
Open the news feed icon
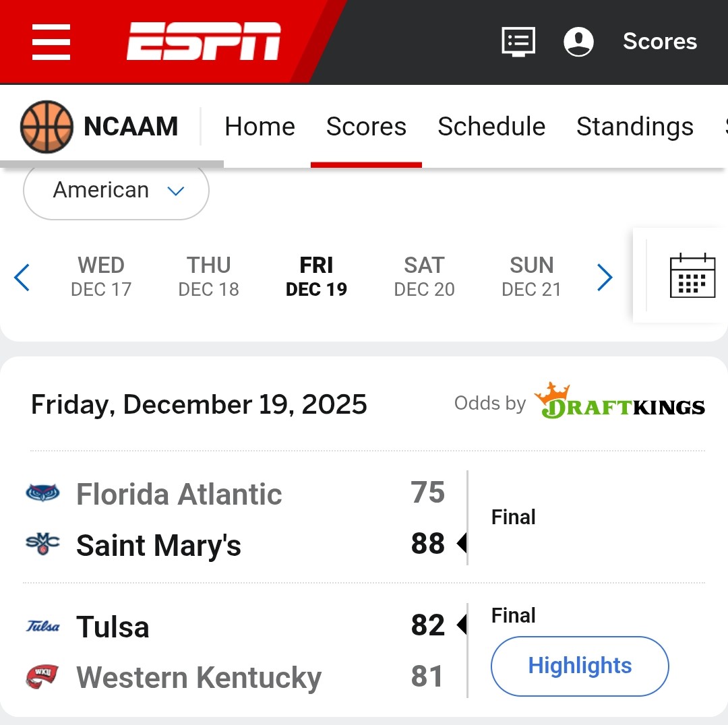pyautogui.click(x=518, y=42)
